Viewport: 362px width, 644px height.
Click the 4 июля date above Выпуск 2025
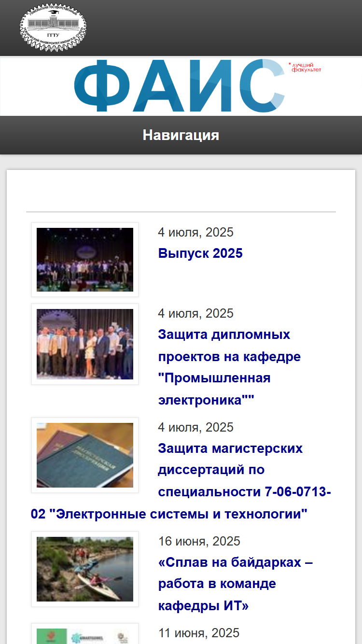tap(196, 232)
